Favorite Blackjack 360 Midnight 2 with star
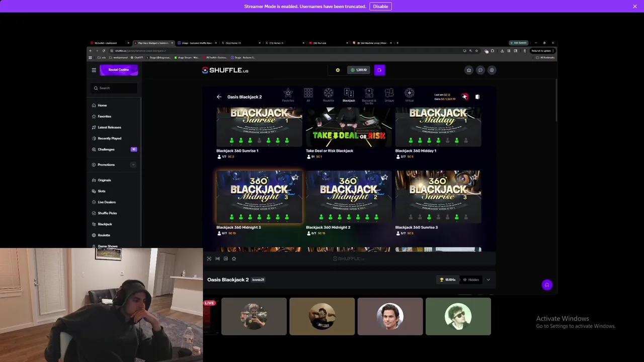The height and width of the screenshot is (362, 644). pyautogui.click(x=385, y=177)
